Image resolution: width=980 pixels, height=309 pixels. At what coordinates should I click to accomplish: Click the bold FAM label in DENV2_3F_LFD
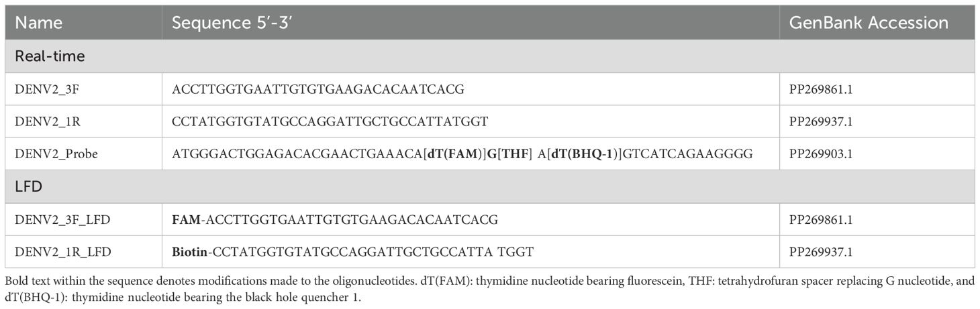click(185, 219)
